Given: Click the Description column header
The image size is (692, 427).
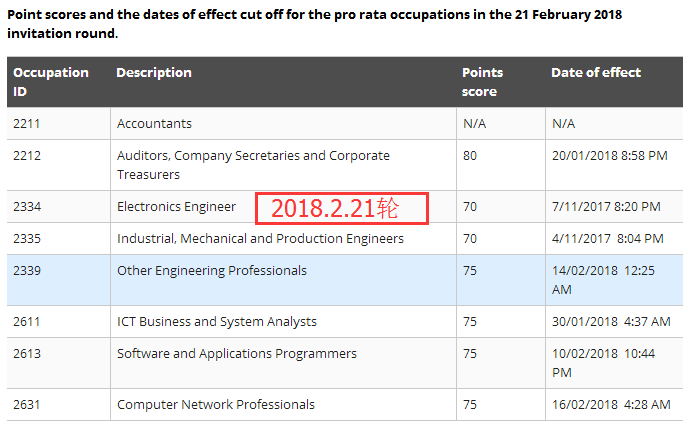Looking at the screenshot, I should point(154,73).
